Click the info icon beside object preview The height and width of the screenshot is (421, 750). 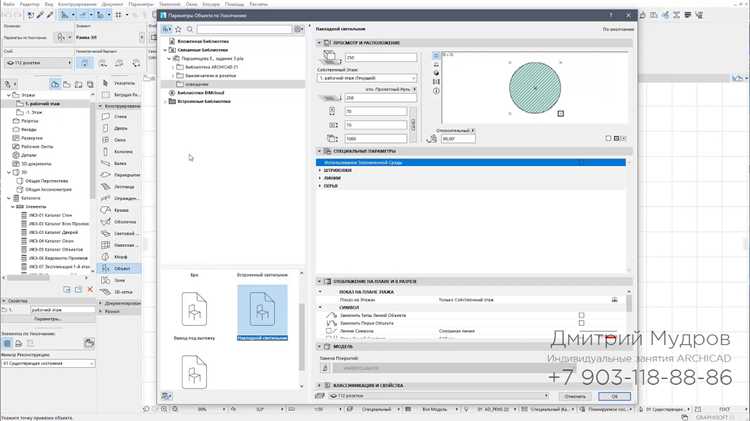[x=436, y=91]
